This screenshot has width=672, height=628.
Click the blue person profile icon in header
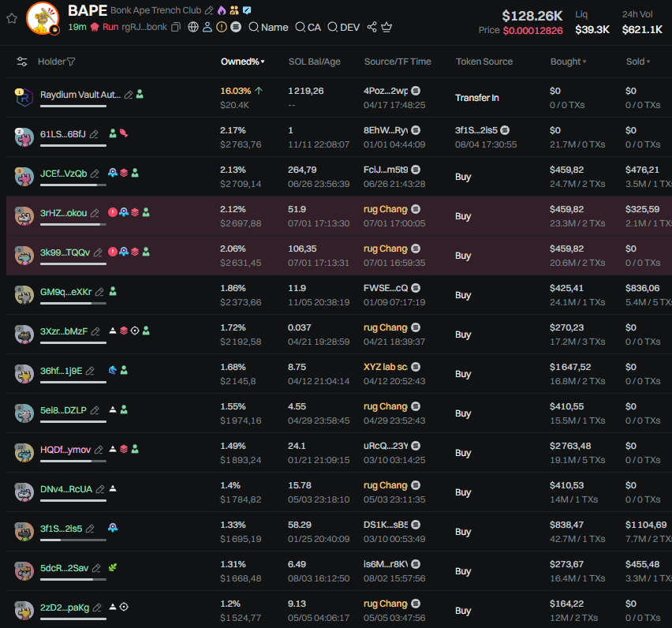pos(207,28)
